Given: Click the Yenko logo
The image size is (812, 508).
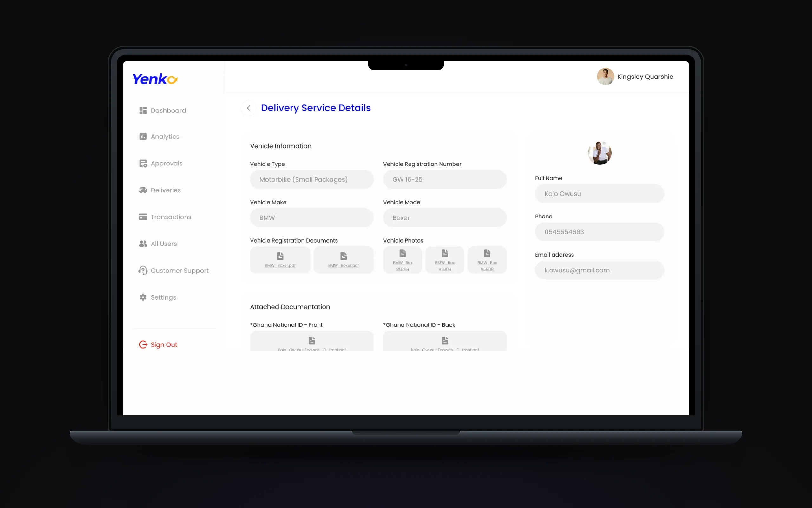Looking at the screenshot, I should point(155,79).
